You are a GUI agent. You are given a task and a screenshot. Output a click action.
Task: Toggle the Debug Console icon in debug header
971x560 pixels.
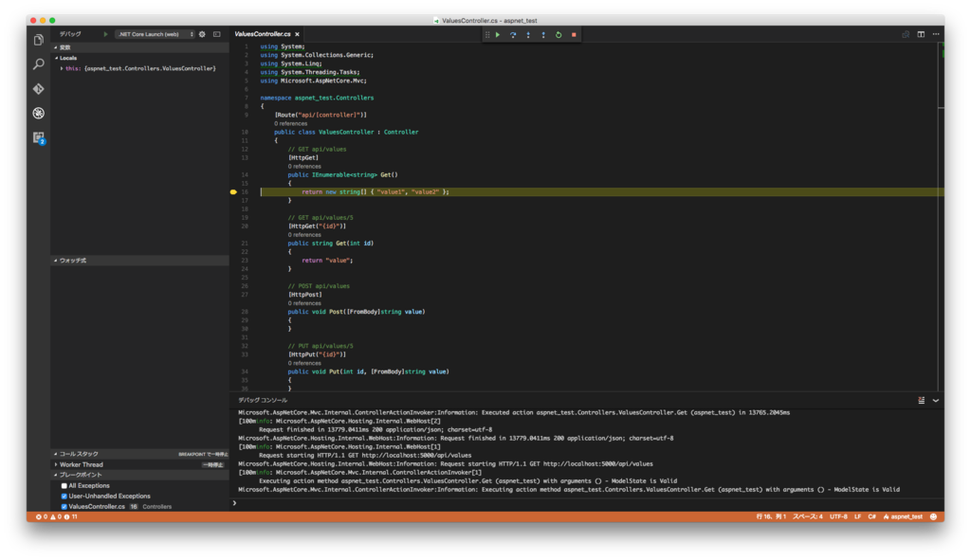pyautogui.click(x=217, y=34)
